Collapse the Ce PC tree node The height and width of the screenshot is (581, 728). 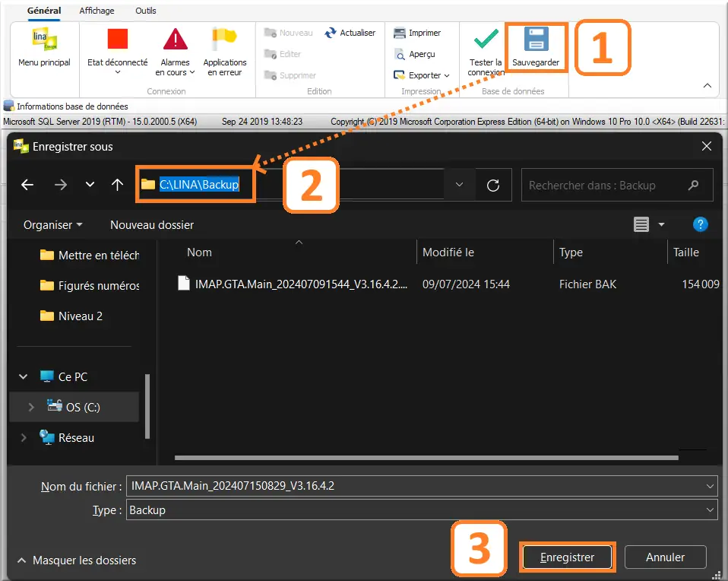[23, 376]
